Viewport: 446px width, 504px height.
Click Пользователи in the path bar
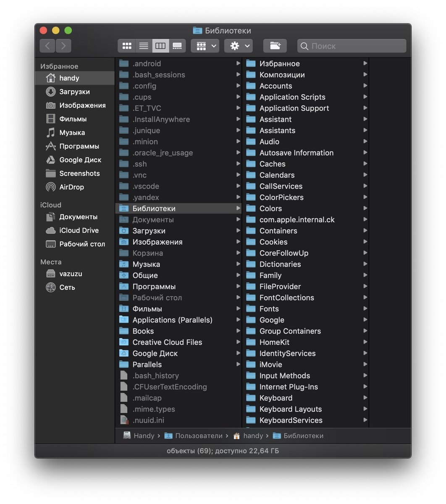tap(194, 436)
